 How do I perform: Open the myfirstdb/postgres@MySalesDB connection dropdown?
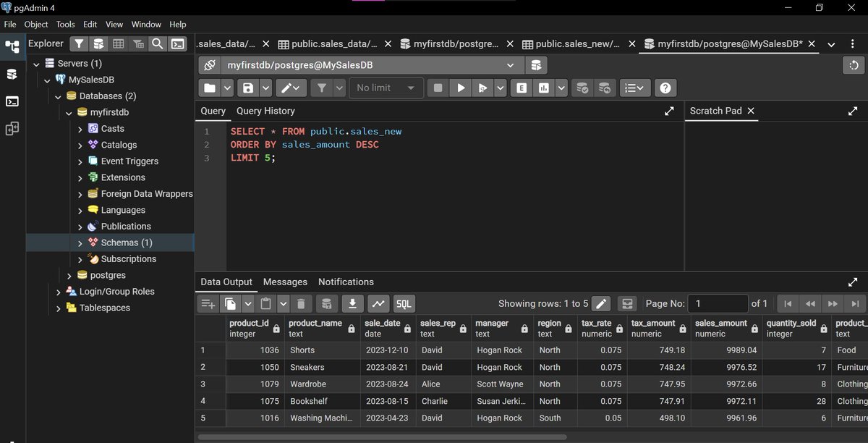click(371, 65)
